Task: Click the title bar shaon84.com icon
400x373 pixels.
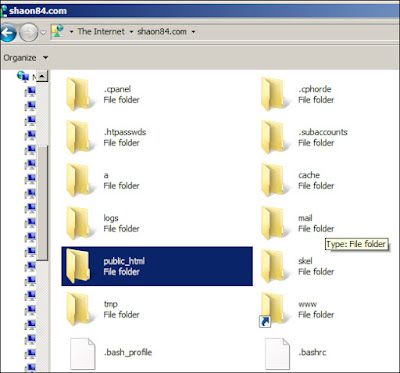Action: tap(4, 11)
